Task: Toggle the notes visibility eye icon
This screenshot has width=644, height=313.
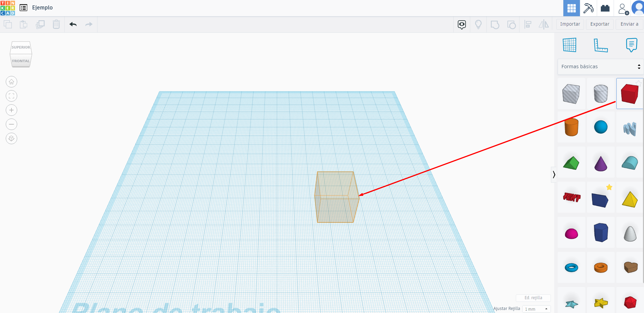Action: (x=462, y=25)
